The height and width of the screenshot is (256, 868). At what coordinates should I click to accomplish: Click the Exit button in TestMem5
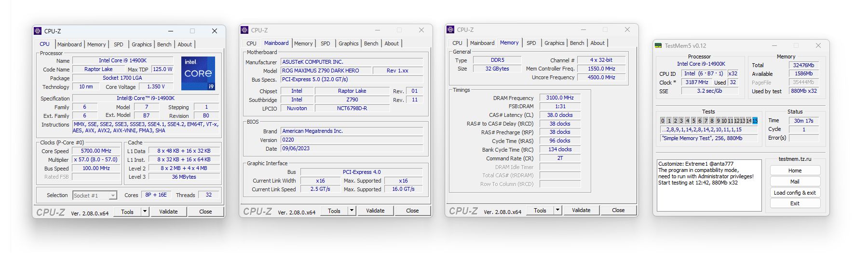795,203
